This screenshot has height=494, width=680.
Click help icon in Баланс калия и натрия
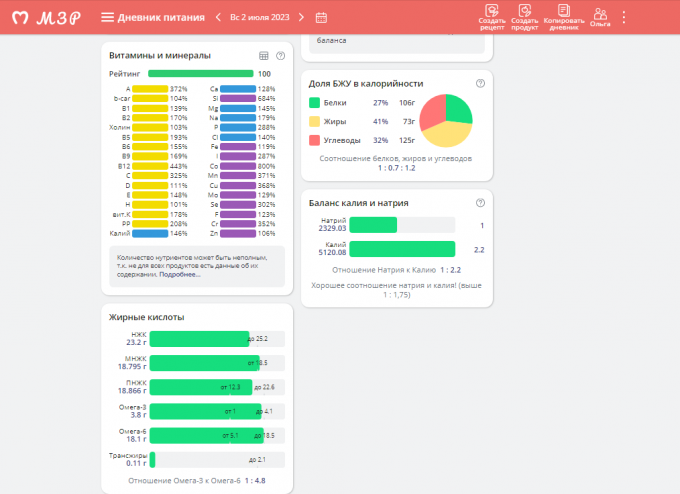pyautogui.click(x=480, y=203)
